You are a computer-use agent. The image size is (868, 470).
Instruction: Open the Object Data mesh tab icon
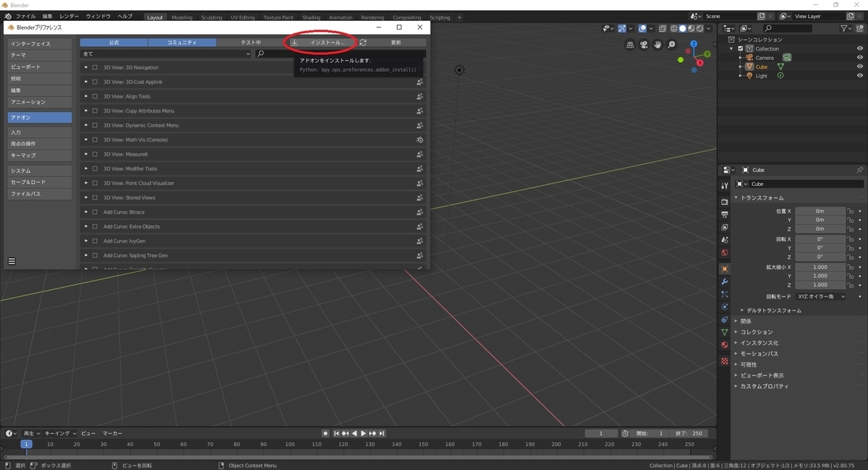coord(724,332)
